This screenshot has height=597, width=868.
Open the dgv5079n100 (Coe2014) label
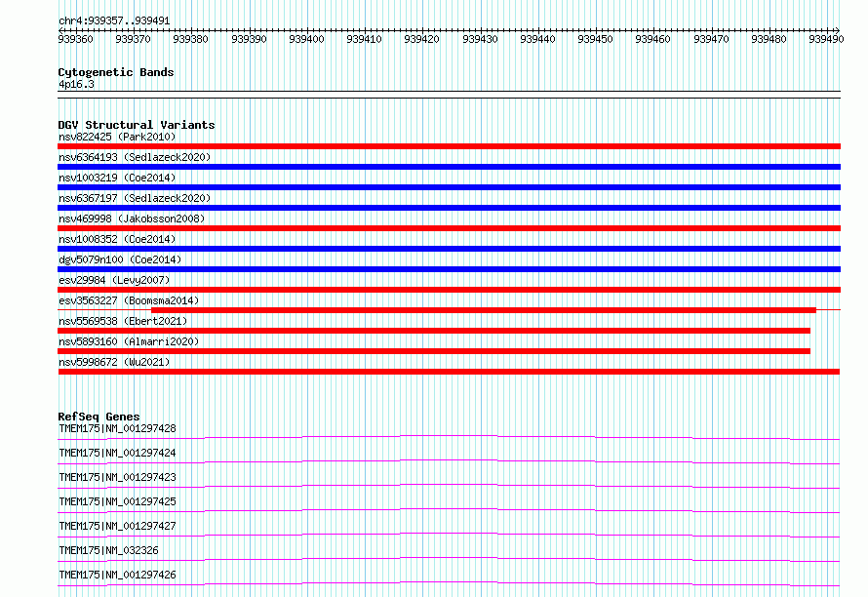120,259
